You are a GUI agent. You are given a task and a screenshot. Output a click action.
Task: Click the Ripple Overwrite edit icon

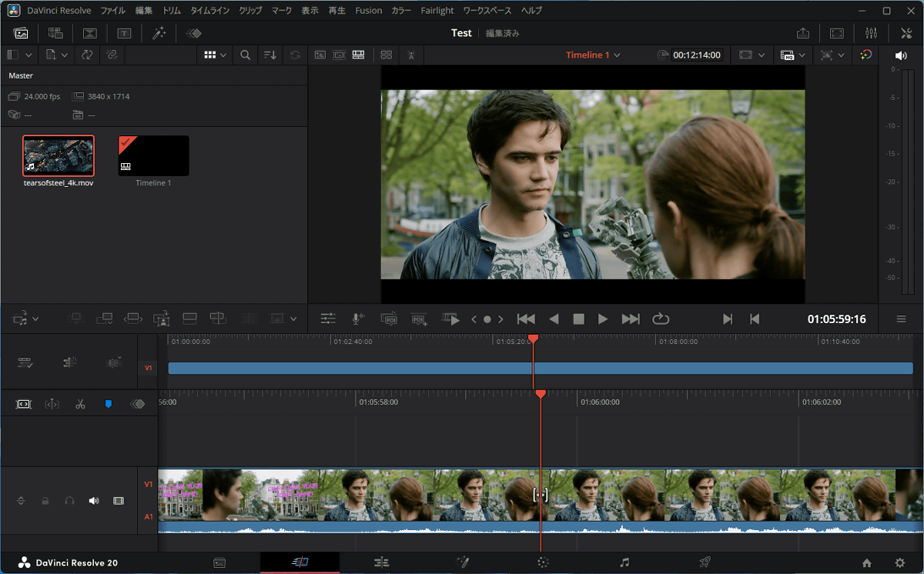point(133,319)
